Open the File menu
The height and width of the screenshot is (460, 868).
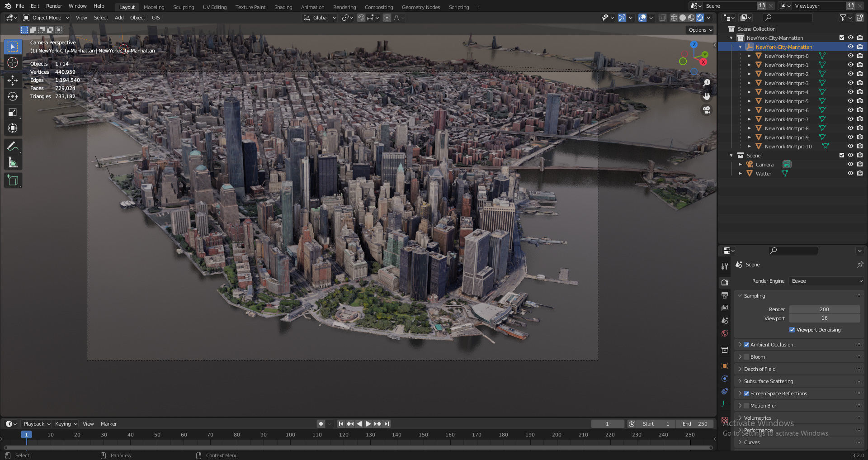20,6
